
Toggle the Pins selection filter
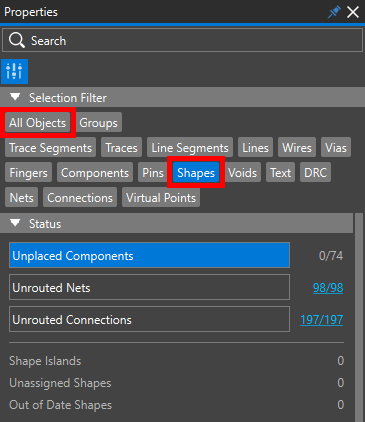pyautogui.click(x=153, y=173)
